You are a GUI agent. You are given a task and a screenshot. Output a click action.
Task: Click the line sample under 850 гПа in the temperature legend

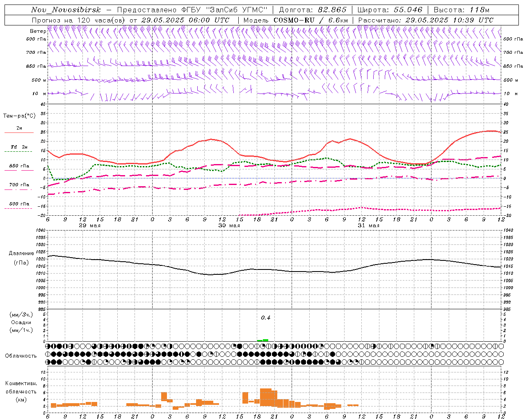(19, 170)
